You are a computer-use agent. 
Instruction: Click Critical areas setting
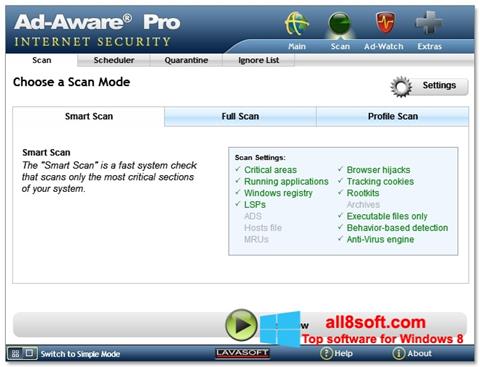tap(270, 170)
